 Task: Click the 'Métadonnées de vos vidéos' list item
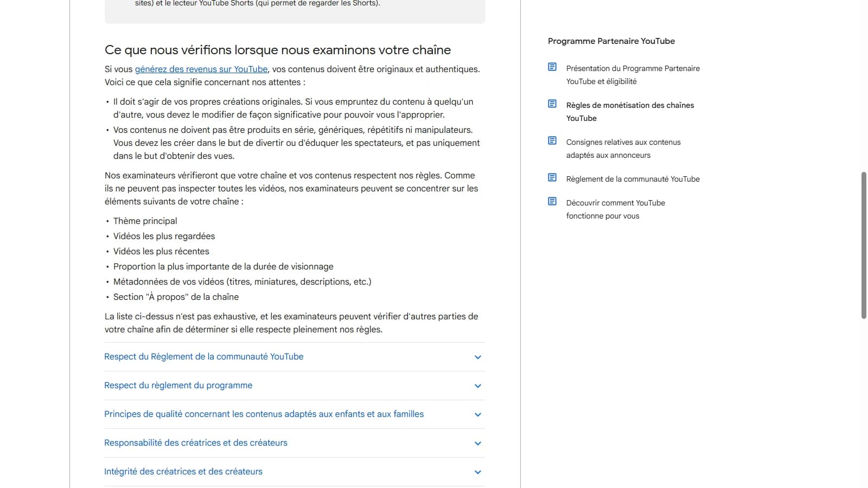[242, 281]
